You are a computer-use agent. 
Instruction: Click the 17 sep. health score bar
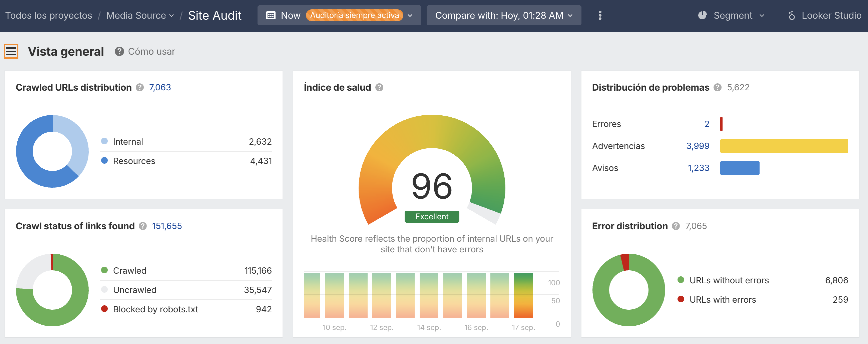(x=523, y=296)
